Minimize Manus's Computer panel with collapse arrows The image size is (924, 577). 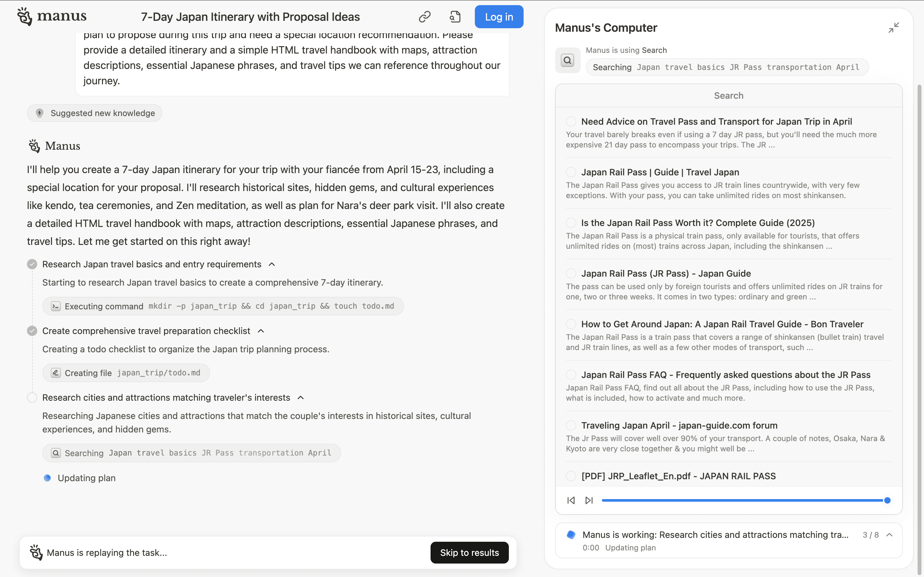[x=894, y=28]
